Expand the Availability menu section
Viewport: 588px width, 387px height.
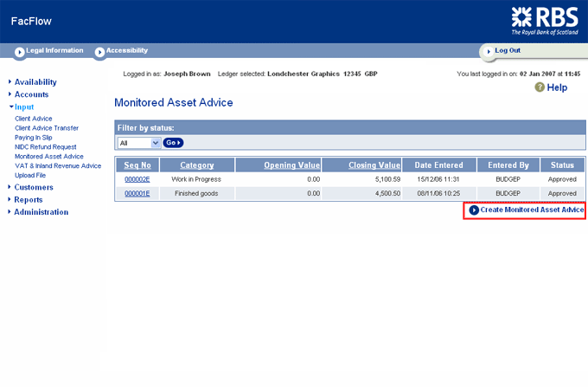click(35, 82)
